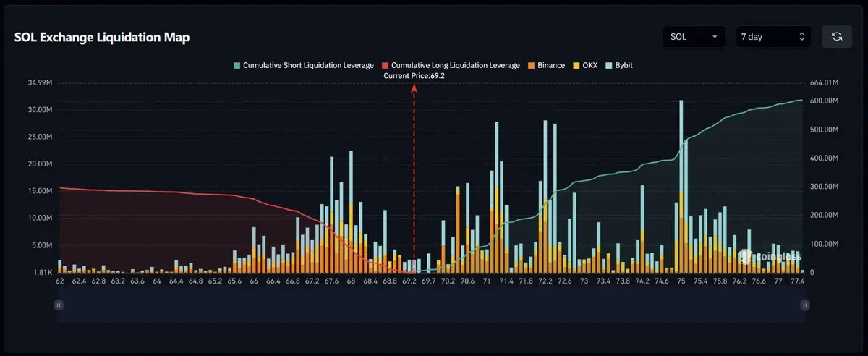
Task: Click the 73 x-axis label
Action: [x=584, y=281]
